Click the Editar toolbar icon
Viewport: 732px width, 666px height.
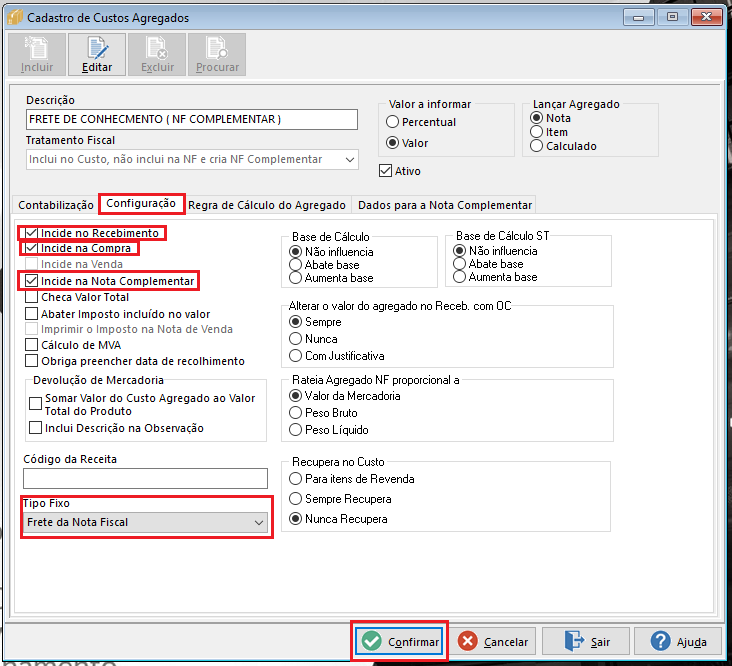97,54
